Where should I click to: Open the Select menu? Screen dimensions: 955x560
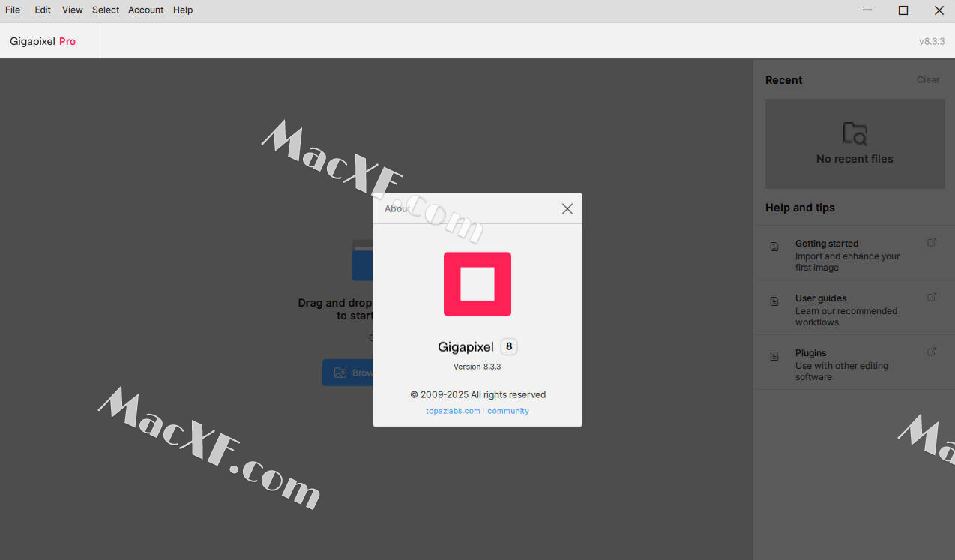point(106,10)
